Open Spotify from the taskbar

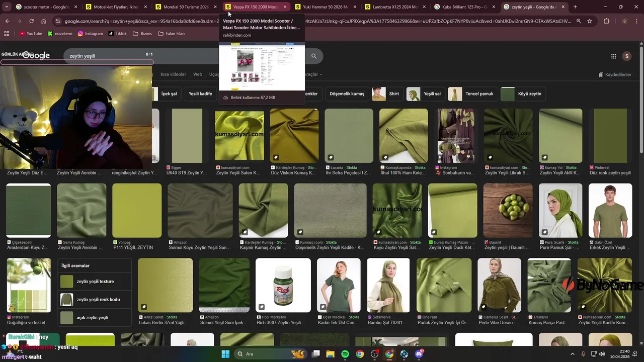pos(345,354)
